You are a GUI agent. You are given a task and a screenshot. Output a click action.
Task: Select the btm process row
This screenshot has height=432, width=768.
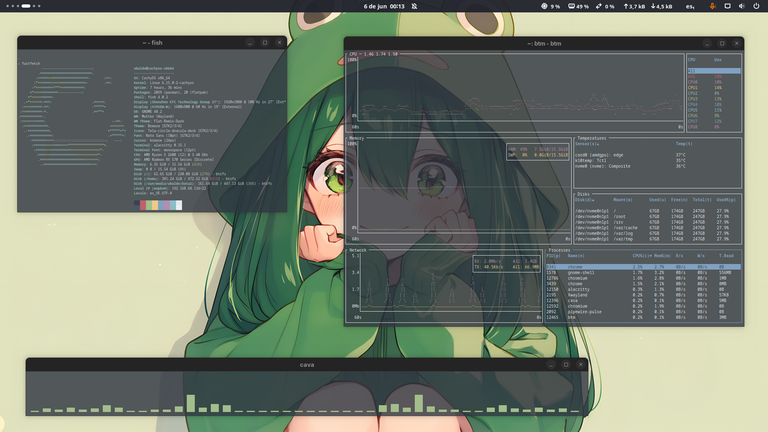[644, 317]
